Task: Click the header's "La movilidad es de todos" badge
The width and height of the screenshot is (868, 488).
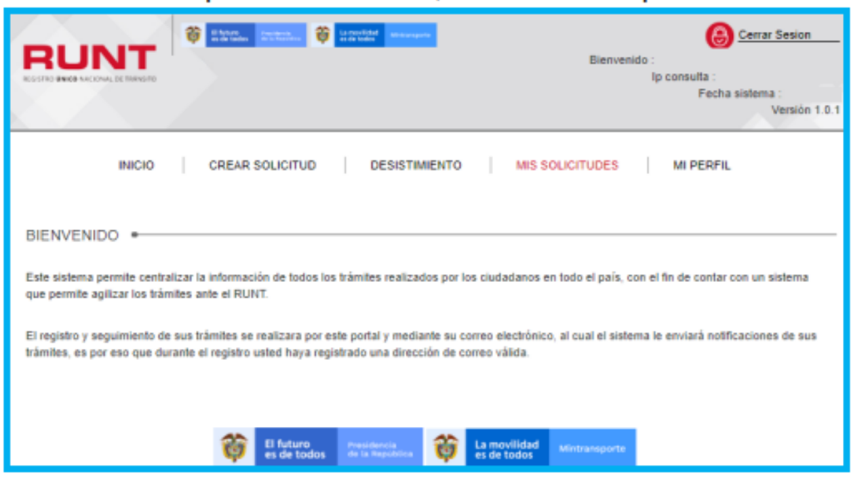Action: click(359, 35)
